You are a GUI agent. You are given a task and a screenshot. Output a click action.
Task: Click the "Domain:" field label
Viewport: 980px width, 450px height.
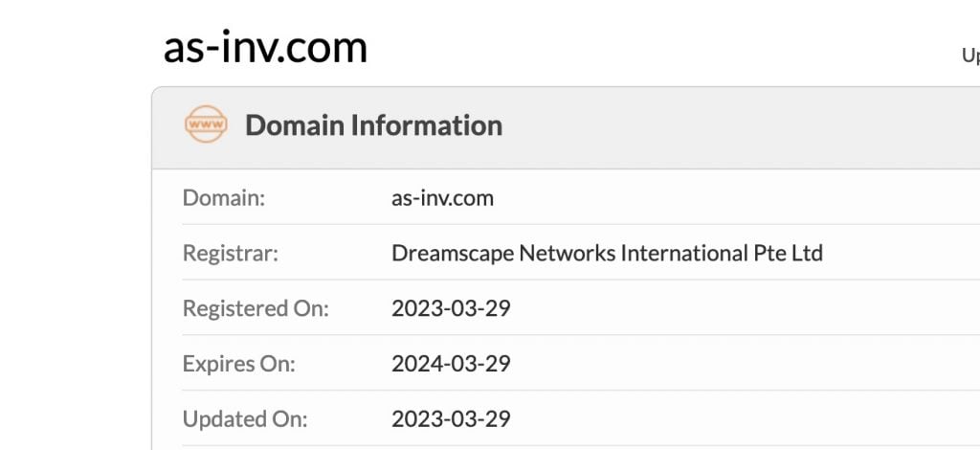(x=223, y=198)
